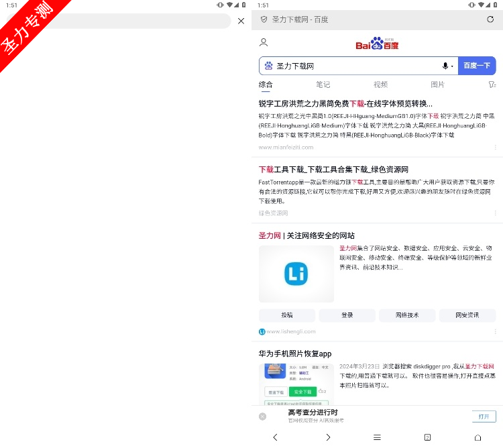Go back in the browser
The image size is (503, 448).
275,437
